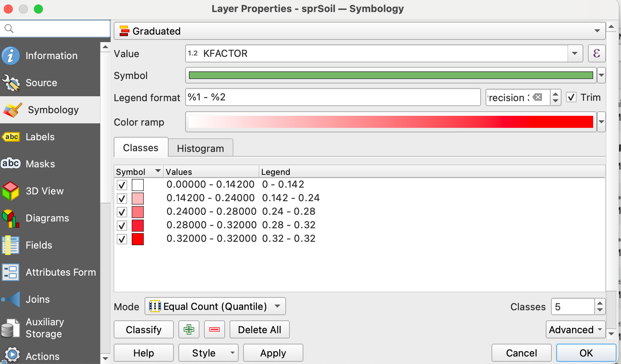Open the 3D View section
Screen dimensions: 621x364
coord(44,191)
